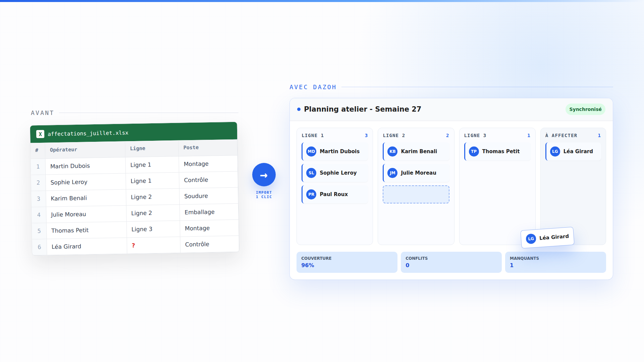Select the Martin Dubois cell in the spreadsheet
Image resolution: width=644 pixels, height=362 pixels.
click(85, 166)
